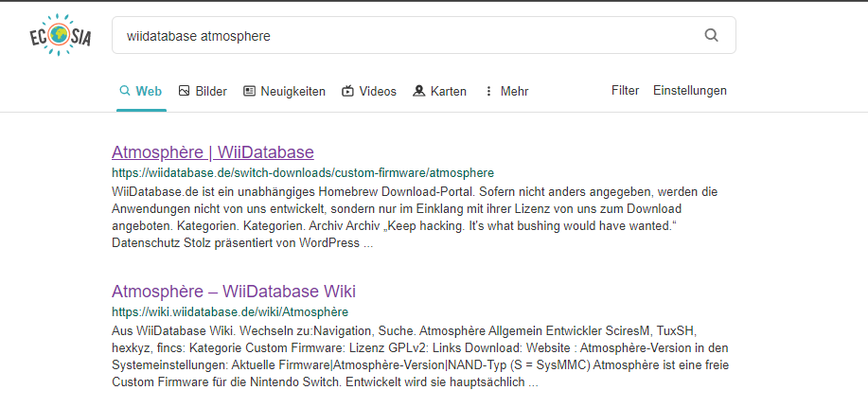Click the wiidatabase.de switch-downloads URL
868x408 pixels.
[x=303, y=172]
